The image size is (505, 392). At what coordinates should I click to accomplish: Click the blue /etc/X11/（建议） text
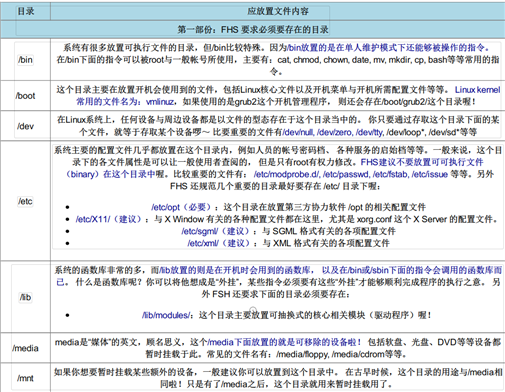[109, 219]
